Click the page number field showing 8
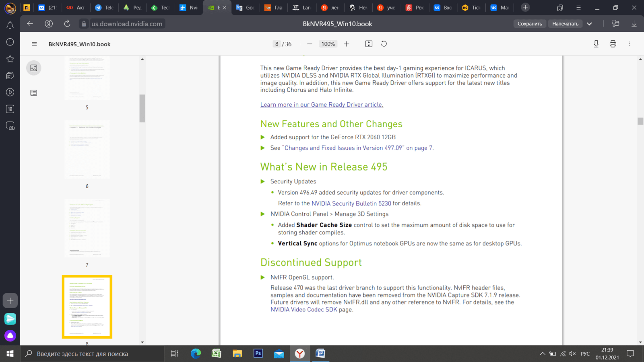 pyautogui.click(x=277, y=44)
